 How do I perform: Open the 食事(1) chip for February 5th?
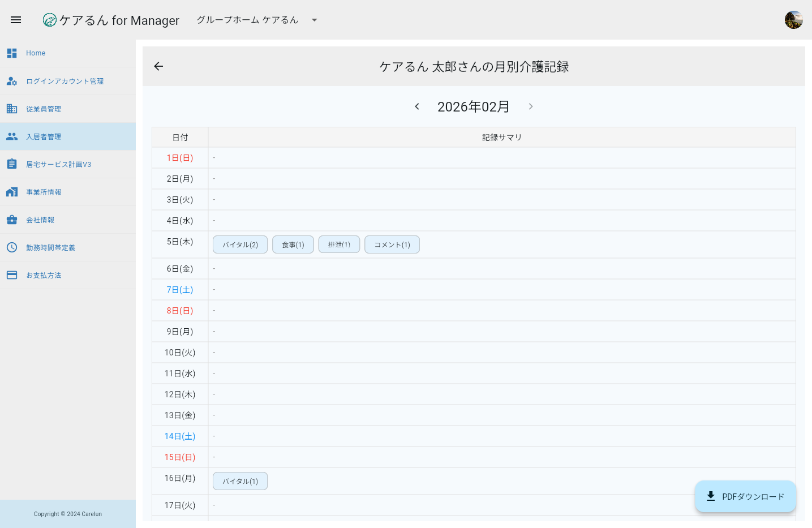click(x=293, y=244)
